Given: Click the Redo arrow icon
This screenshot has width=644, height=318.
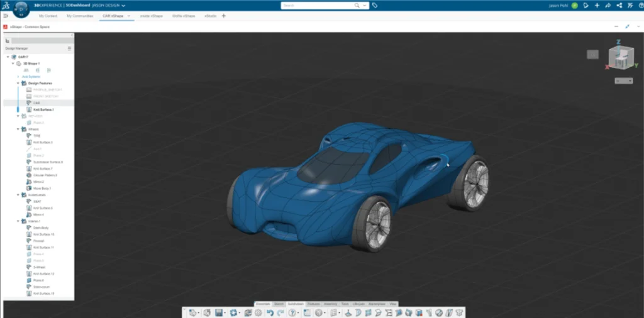Looking at the screenshot, I should [280, 312].
